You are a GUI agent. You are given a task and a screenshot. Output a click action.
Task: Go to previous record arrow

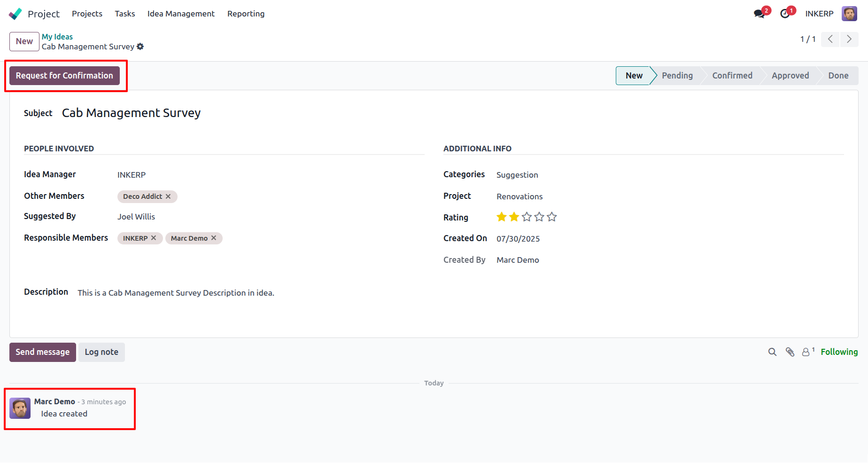[830, 39]
